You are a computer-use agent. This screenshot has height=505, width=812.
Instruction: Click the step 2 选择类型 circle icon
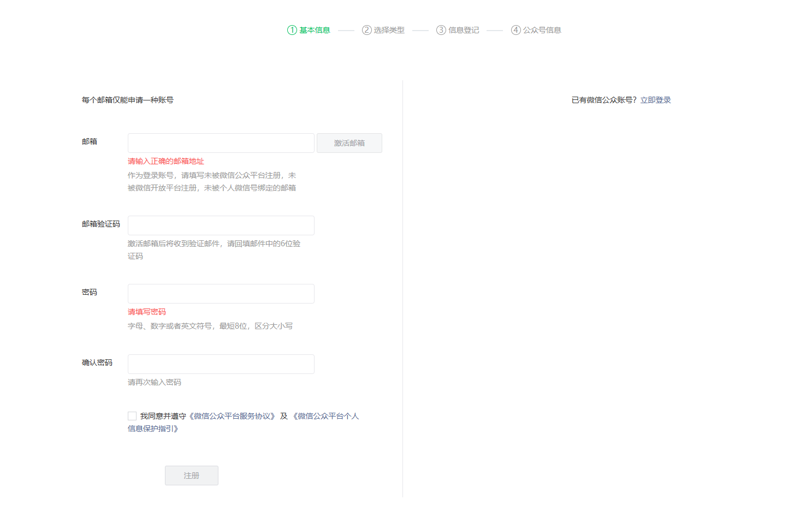click(x=366, y=30)
